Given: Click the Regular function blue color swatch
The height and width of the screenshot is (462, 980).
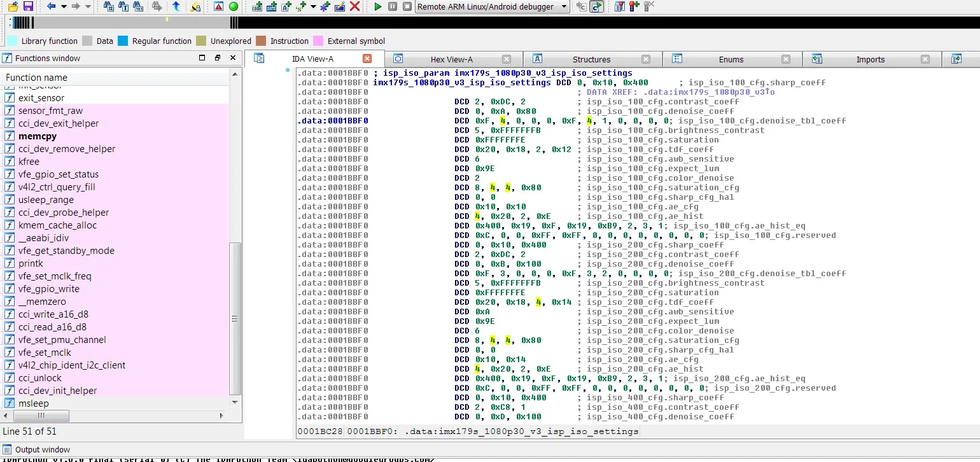Looking at the screenshot, I should tap(123, 41).
